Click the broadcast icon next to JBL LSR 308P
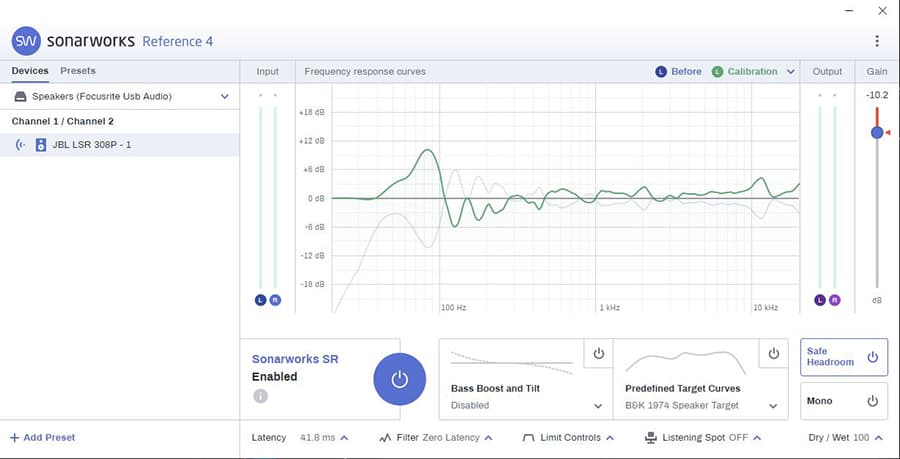900x459 pixels. 21,145
